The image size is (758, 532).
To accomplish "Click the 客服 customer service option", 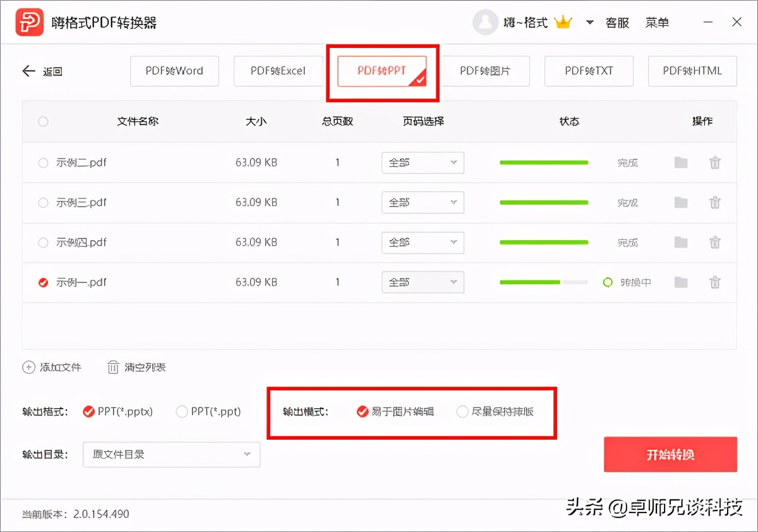I will pyautogui.click(x=617, y=22).
